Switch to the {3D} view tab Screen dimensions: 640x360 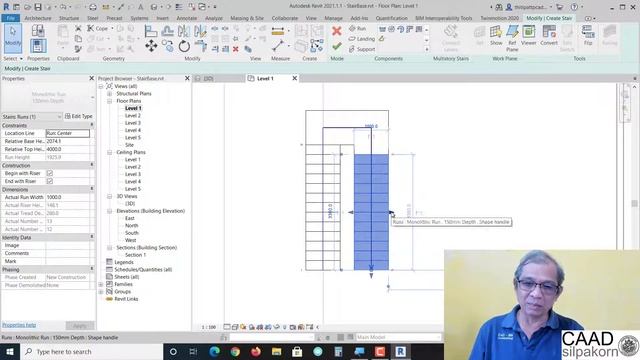pos(208,78)
